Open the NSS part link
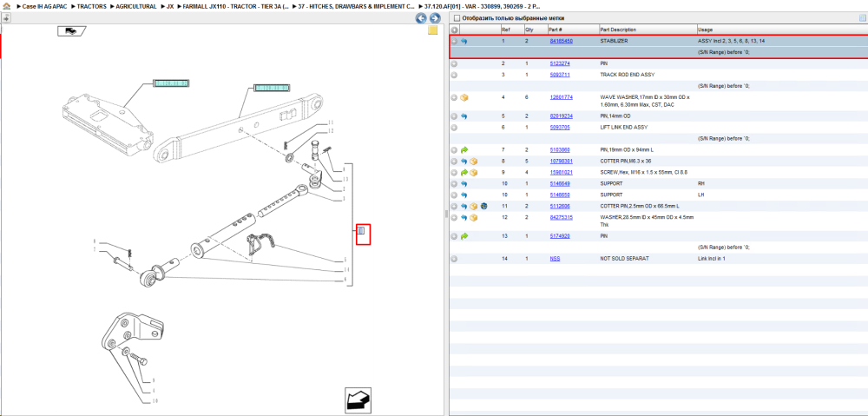 coord(555,259)
